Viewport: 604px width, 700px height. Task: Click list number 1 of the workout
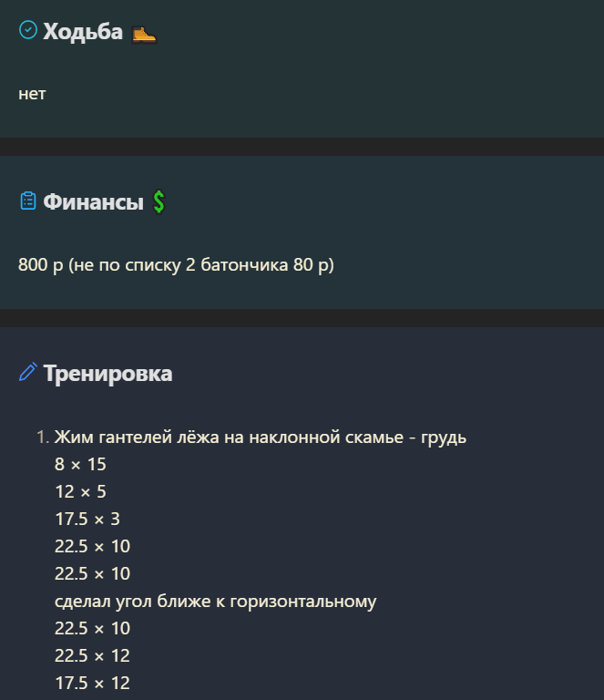coord(43,437)
